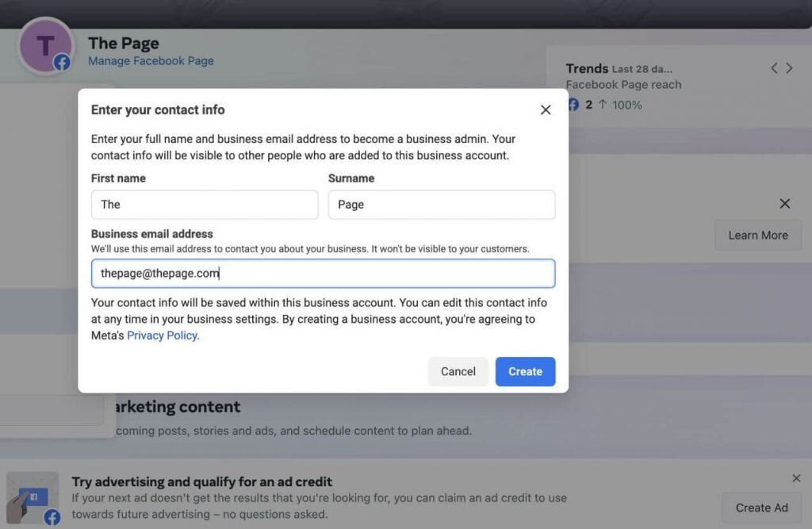Open Manage Facebook Page link
812x529 pixels.
(x=151, y=60)
